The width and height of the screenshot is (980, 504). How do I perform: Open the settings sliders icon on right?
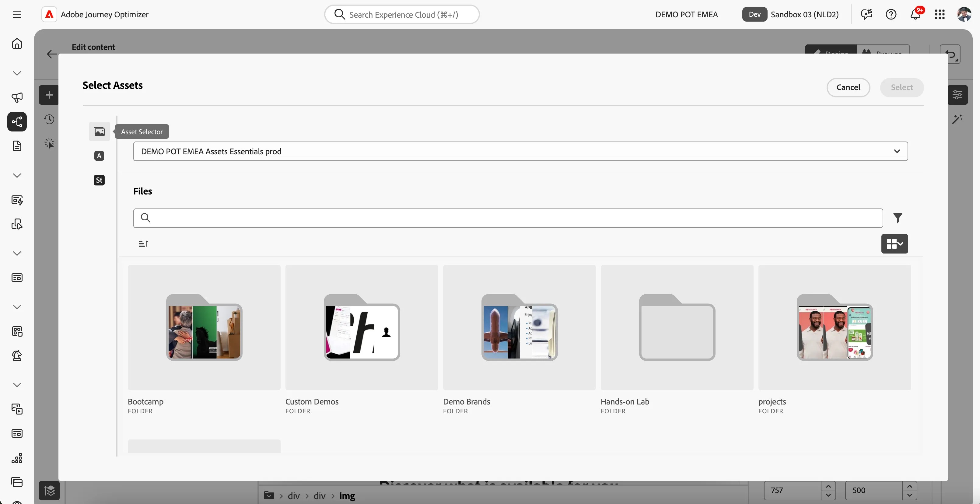(x=957, y=95)
